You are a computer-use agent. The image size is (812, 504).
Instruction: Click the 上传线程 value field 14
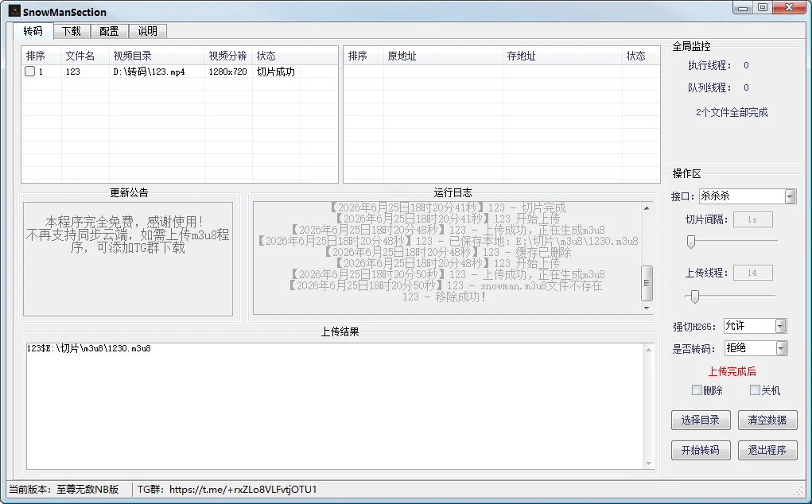(752, 273)
